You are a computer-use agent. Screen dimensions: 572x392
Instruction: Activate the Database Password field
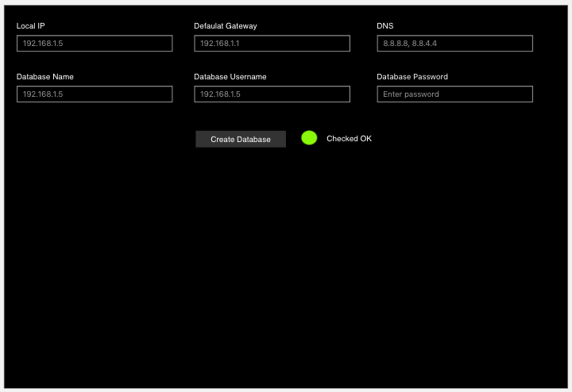(x=454, y=94)
